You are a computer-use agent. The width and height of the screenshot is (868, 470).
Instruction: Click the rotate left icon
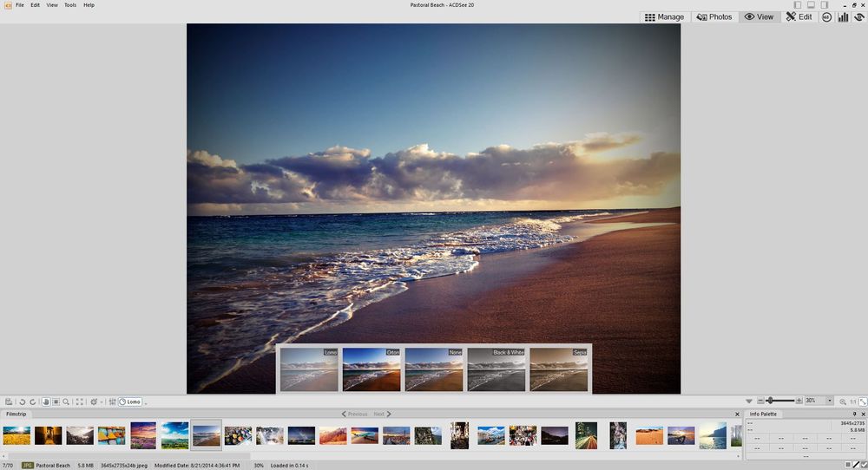click(21, 401)
